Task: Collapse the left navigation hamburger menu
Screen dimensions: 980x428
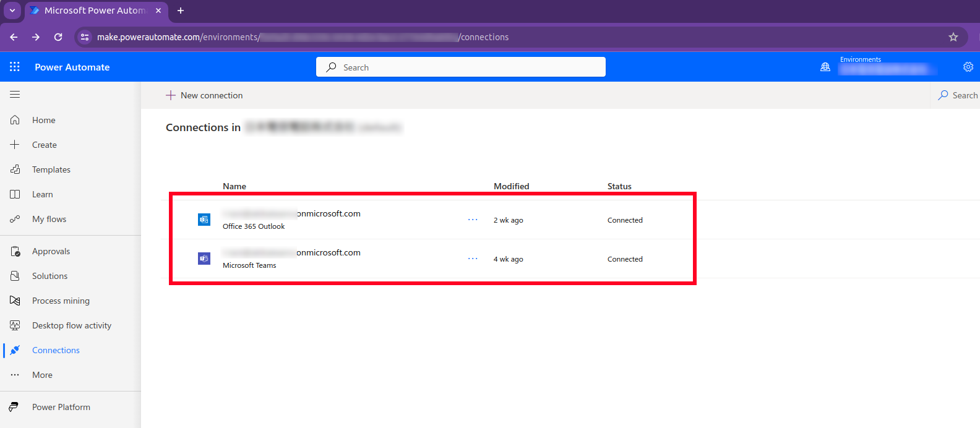Action: click(x=15, y=95)
